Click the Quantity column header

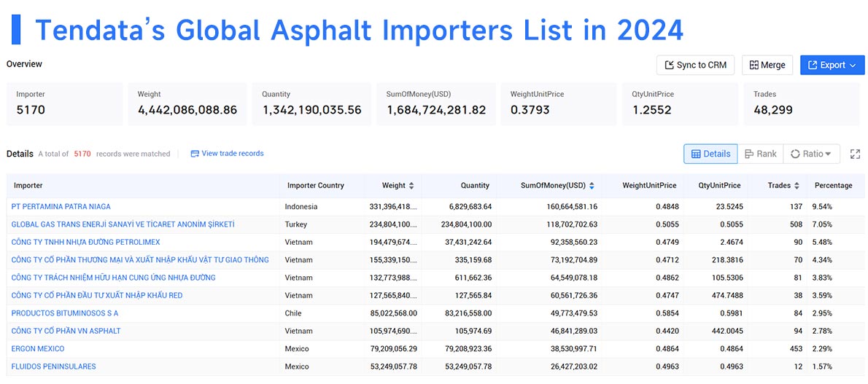point(475,185)
